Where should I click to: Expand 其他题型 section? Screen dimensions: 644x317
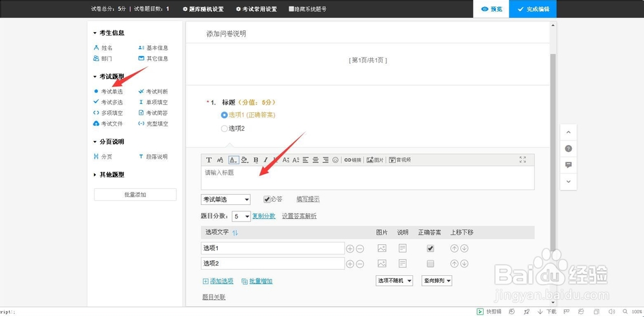(x=108, y=175)
